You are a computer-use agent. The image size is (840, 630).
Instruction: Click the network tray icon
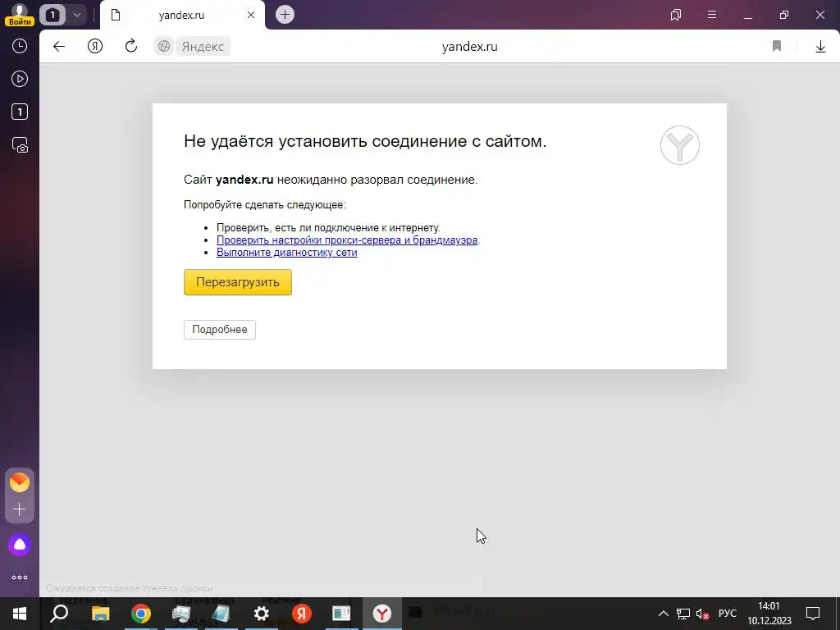point(683,614)
